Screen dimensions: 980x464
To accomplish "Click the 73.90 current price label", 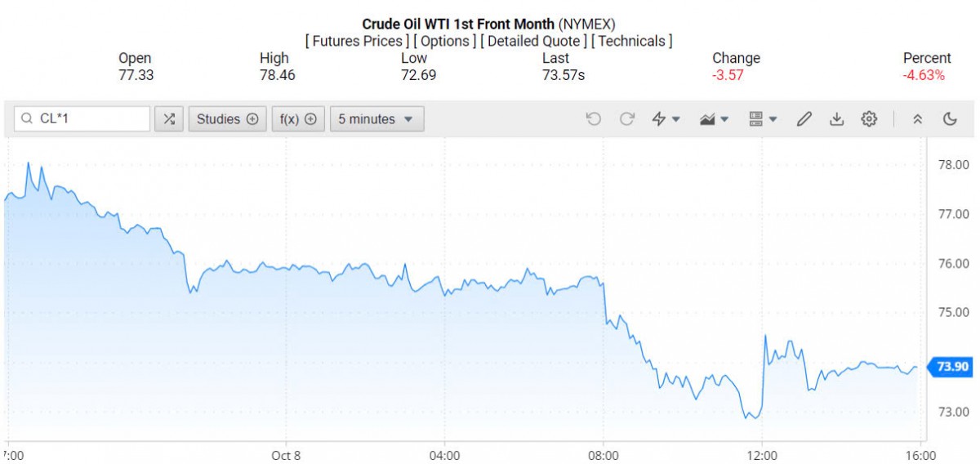I will click(x=951, y=367).
